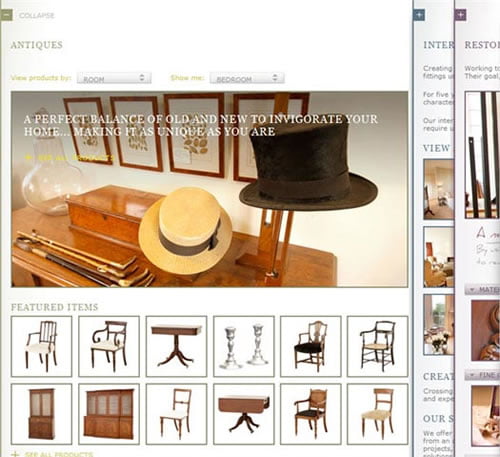
Task: Select the side chair with beige upholstered seat
Action: (x=378, y=414)
